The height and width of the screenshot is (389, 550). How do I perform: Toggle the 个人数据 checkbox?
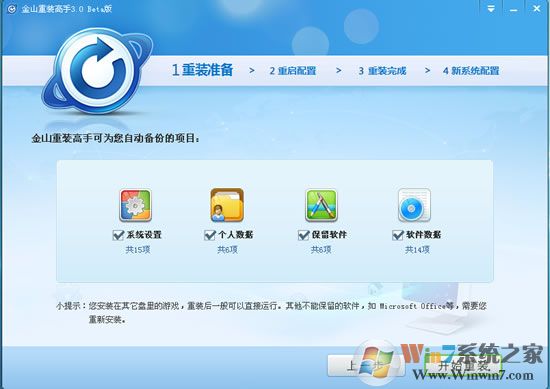210,235
